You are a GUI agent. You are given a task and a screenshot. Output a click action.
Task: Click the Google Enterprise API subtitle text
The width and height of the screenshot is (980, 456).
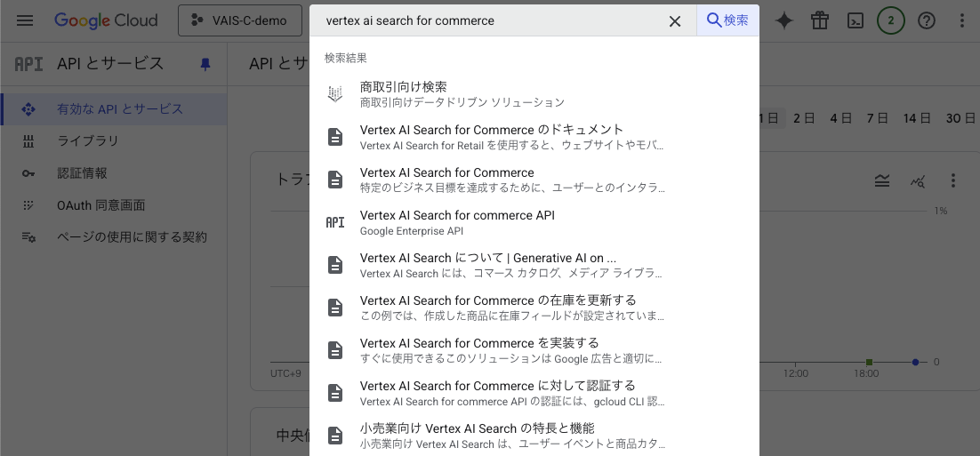(x=411, y=231)
